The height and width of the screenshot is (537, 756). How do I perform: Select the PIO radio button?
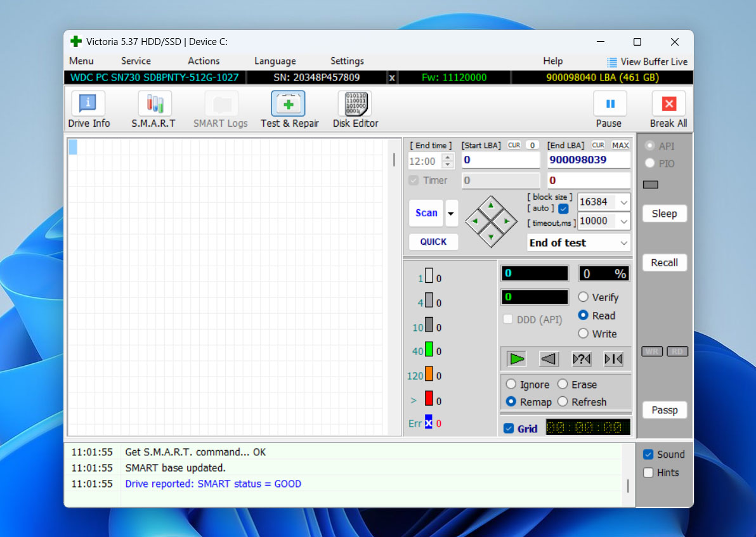click(650, 163)
